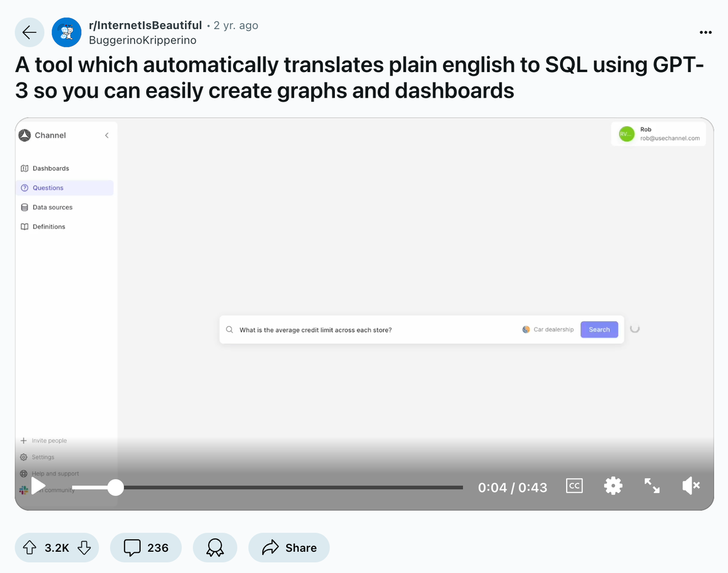The height and width of the screenshot is (573, 728).
Task: Click the 0:04 / 0:43 time display
Action: (x=513, y=488)
